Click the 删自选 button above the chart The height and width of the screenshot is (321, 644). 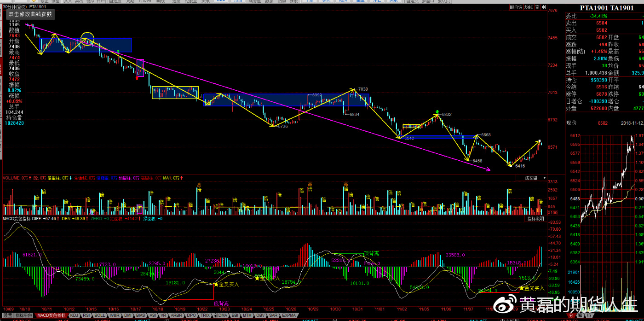(516, 7)
